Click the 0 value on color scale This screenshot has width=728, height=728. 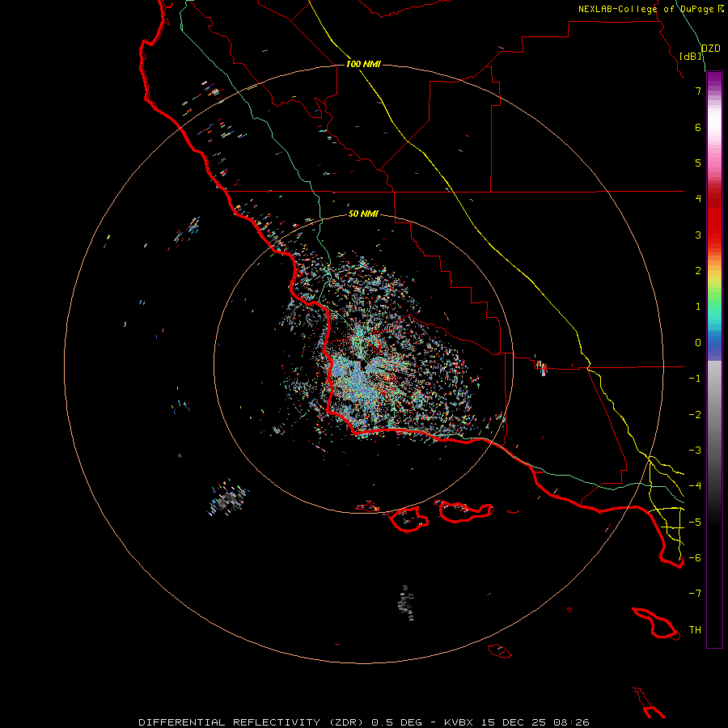[x=698, y=343]
